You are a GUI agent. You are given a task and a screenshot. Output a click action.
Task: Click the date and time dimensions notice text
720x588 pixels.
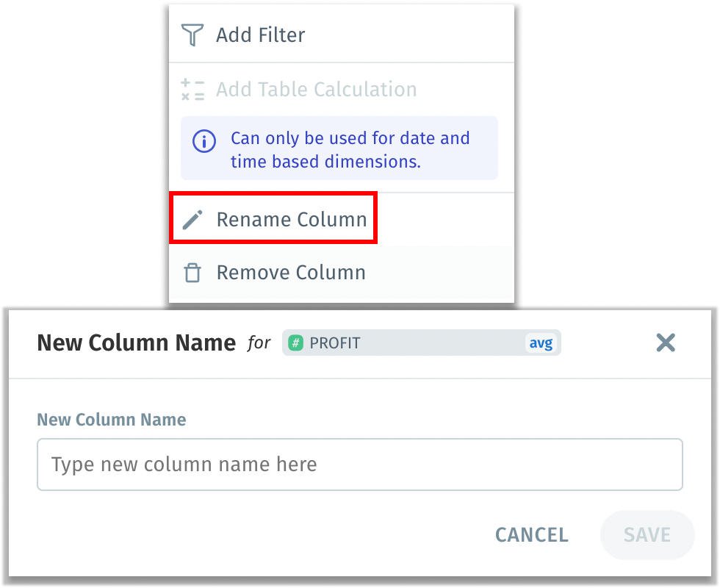pyautogui.click(x=350, y=150)
